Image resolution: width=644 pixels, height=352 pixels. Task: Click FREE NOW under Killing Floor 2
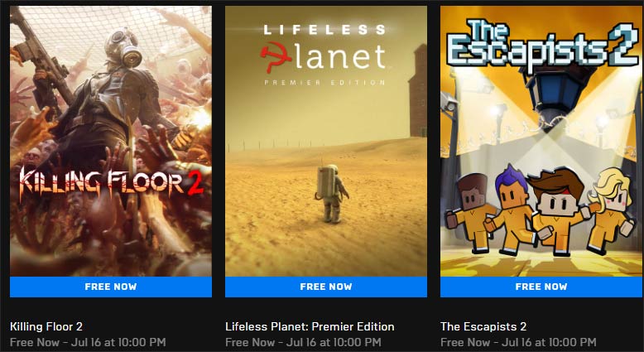point(111,287)
